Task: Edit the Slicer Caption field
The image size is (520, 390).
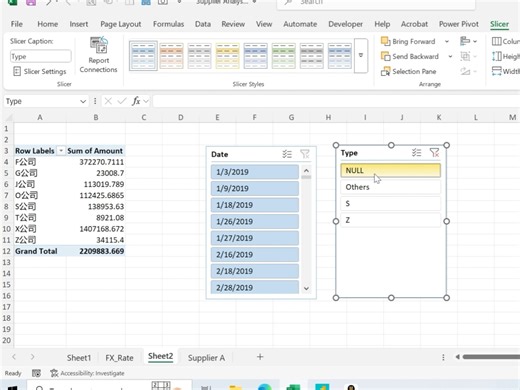Action: click(41, 56)
